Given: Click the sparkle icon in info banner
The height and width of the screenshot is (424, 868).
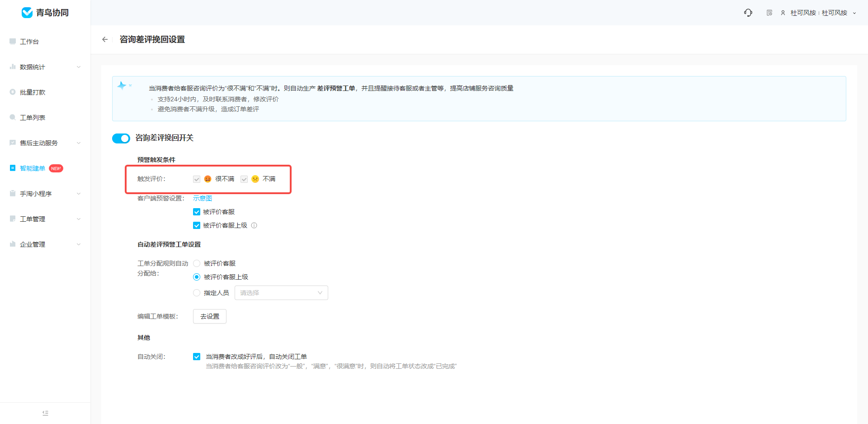Looking at the screenshot, I should (x=122, y=86).
